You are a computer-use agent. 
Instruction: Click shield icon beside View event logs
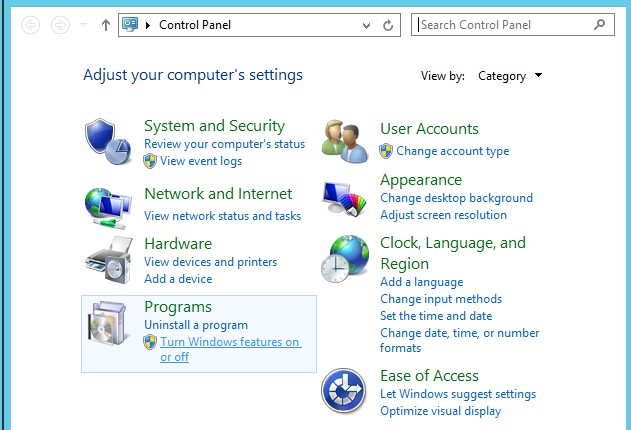[150, 161]
